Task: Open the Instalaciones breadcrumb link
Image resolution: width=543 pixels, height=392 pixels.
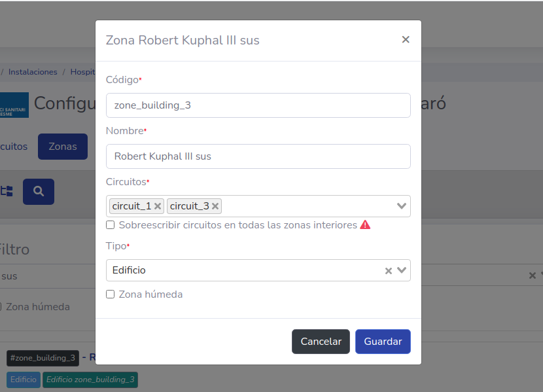Action: coord(33,72)
